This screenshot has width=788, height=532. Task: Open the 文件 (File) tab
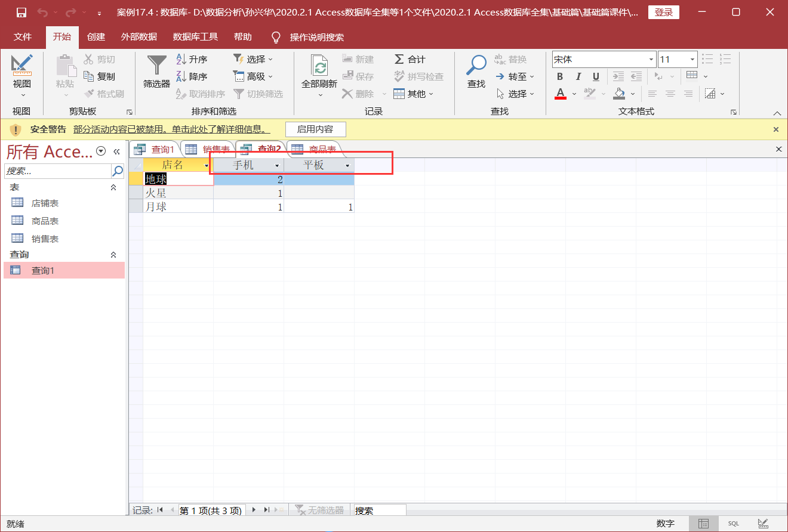(23, 37)
